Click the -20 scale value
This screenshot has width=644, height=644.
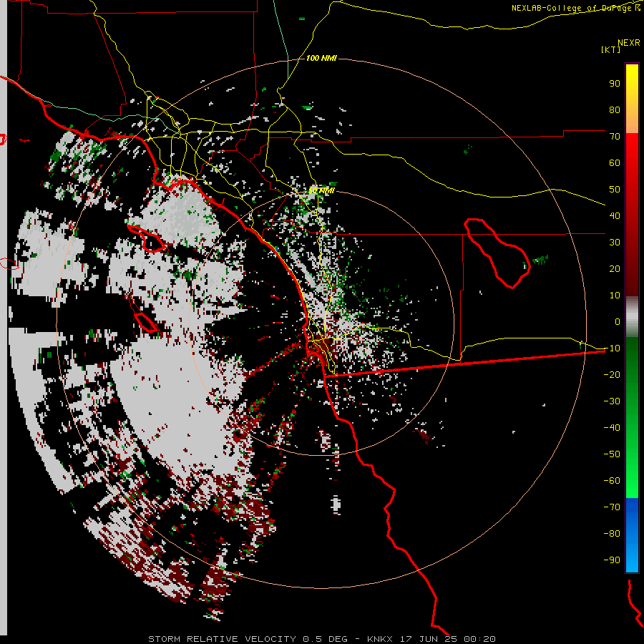612,374
